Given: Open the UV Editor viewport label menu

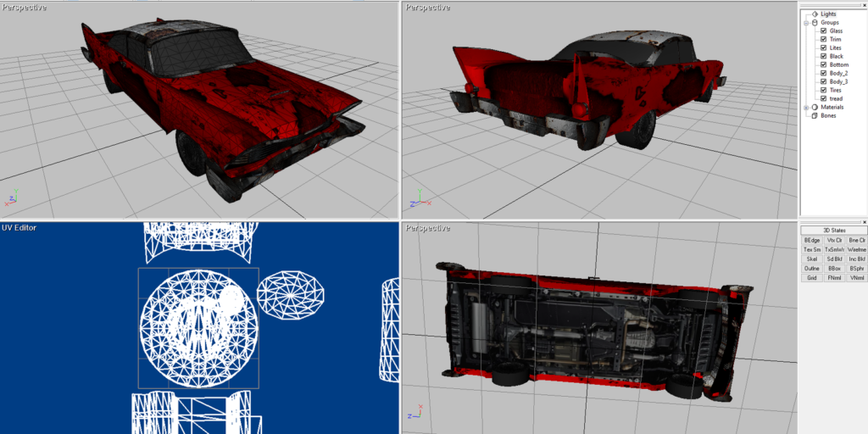Looking at the screenshot, I should (x=19, y=228).
